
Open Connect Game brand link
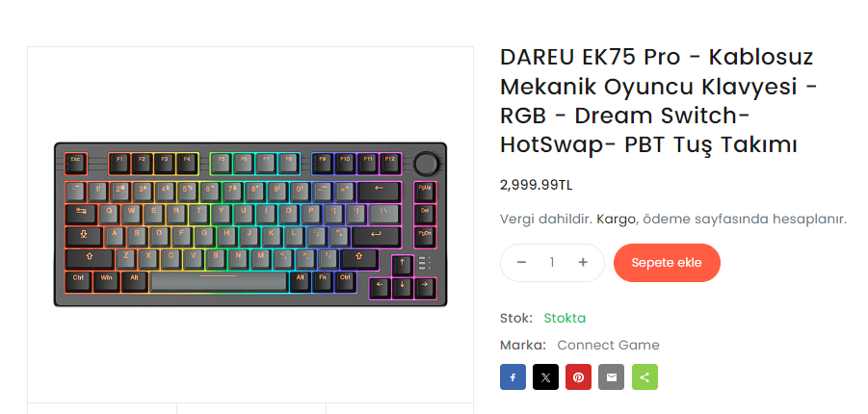point(609,346)
